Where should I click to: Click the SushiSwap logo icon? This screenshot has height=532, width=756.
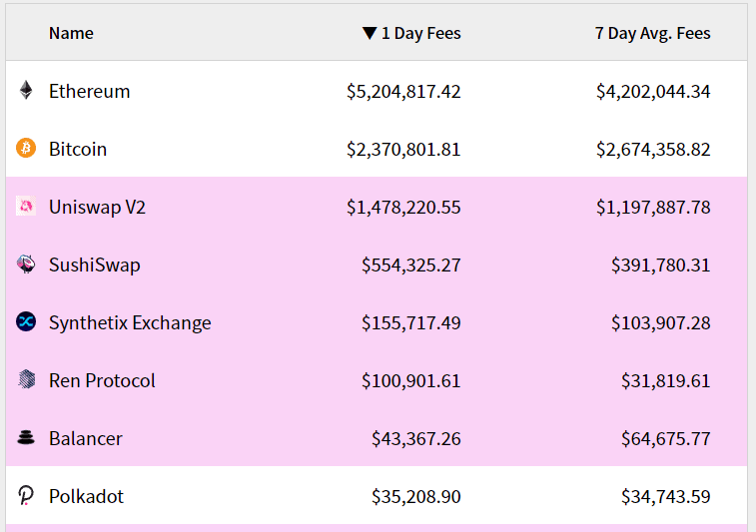26,265
